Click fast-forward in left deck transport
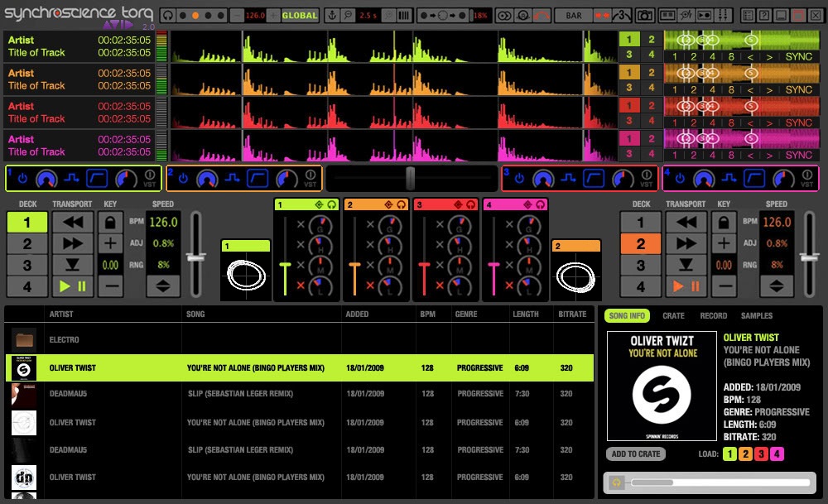The image size is (828, 504). 72,243
